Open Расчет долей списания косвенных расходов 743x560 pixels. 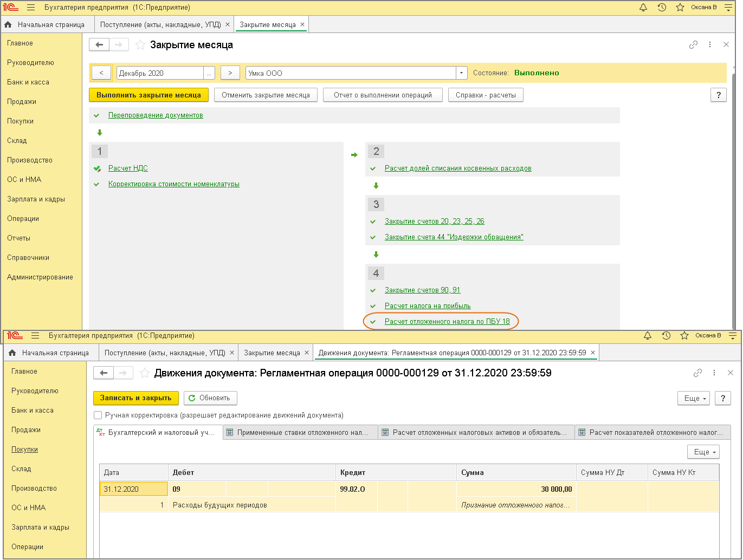coord(458,168)
